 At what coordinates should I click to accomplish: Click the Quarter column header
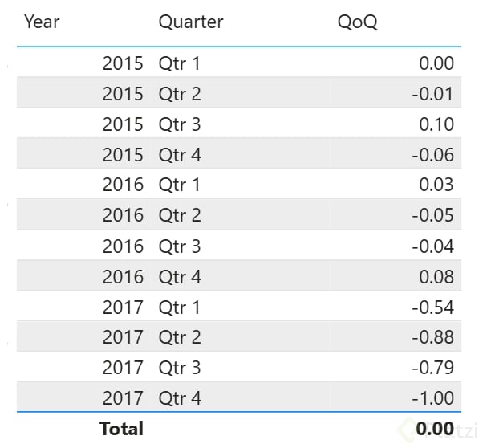pyautogui.click(x=191, y=22)
